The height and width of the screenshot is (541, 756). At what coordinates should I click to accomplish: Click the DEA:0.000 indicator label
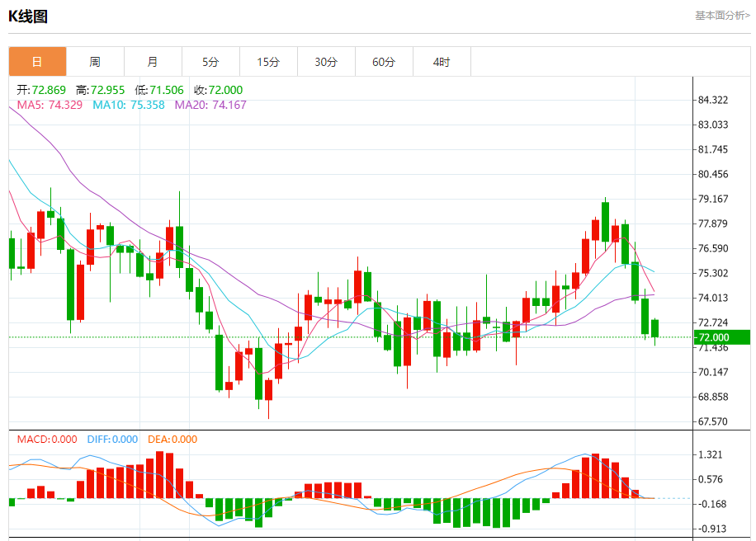[x=172, y=440]
